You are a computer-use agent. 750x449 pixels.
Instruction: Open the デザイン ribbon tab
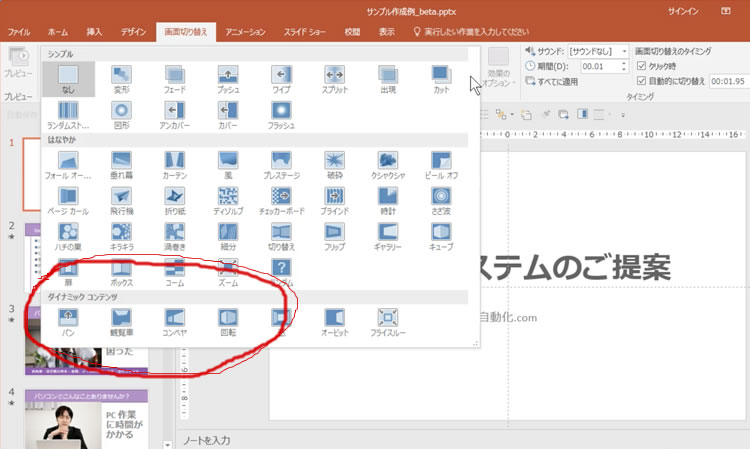pyautogui.click(x=133, y=32)
